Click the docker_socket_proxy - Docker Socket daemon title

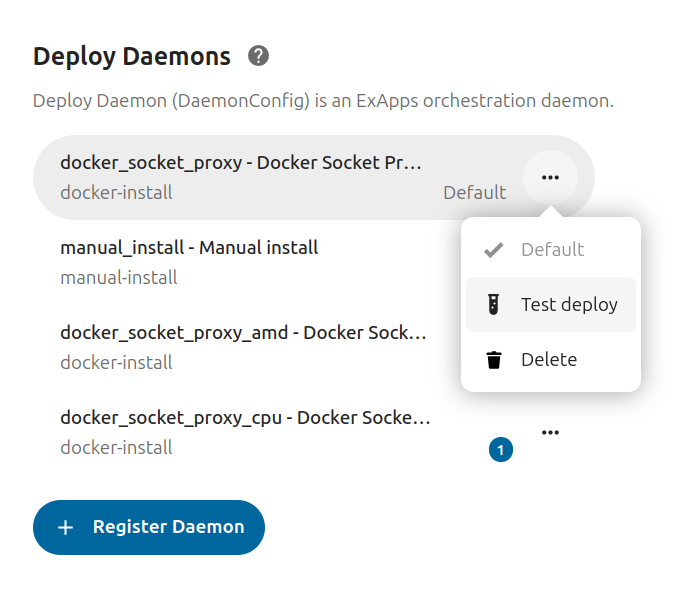click(x=241, y=162)
